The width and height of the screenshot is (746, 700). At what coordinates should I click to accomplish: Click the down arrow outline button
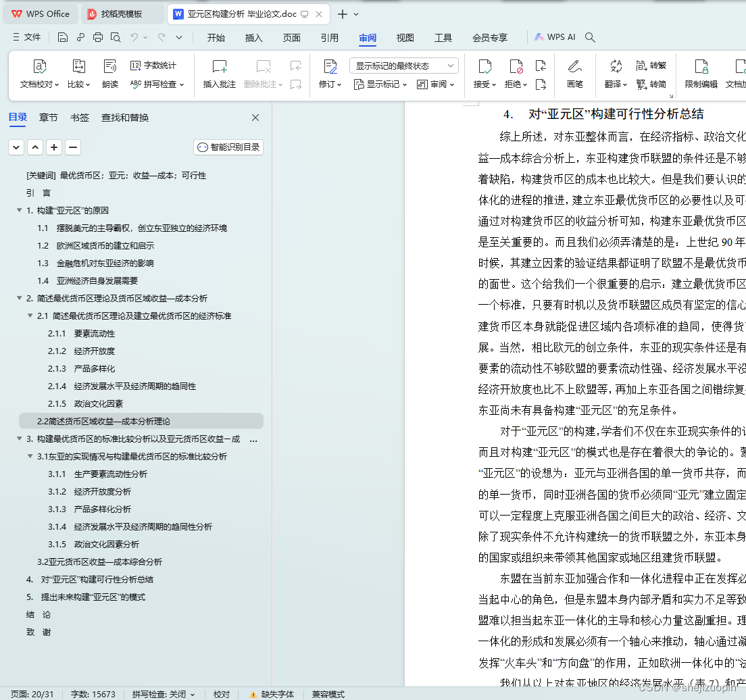pyautogui.click(x=16, y=147)
